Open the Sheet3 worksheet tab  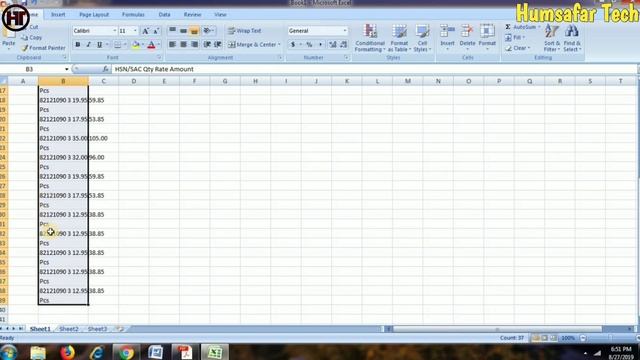(97, 329)
